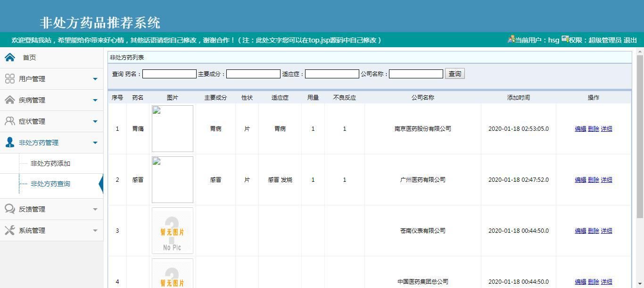Screen dimensions: 644x288
Task: Focus the 公司名称 search field
Action: click(416, 74)
